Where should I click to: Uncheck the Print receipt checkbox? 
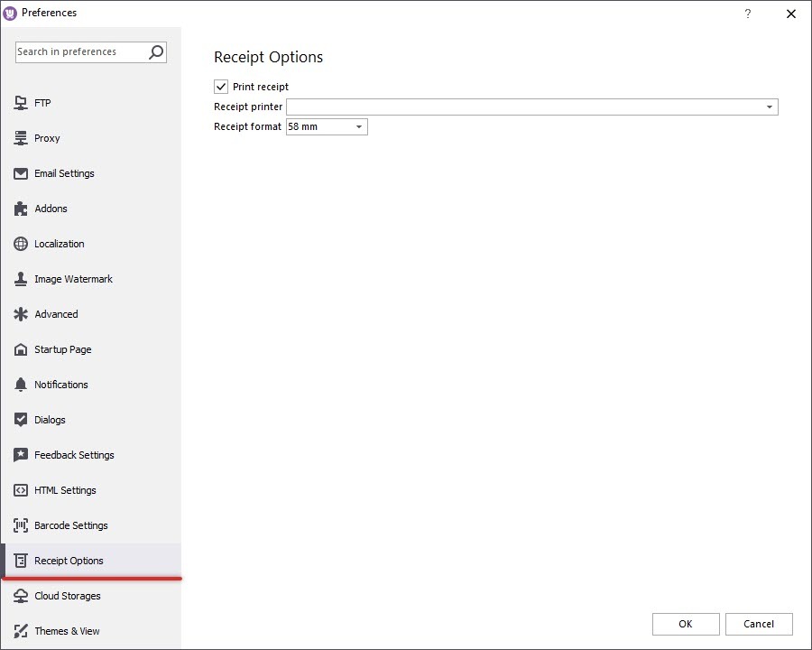coord(221,87)
